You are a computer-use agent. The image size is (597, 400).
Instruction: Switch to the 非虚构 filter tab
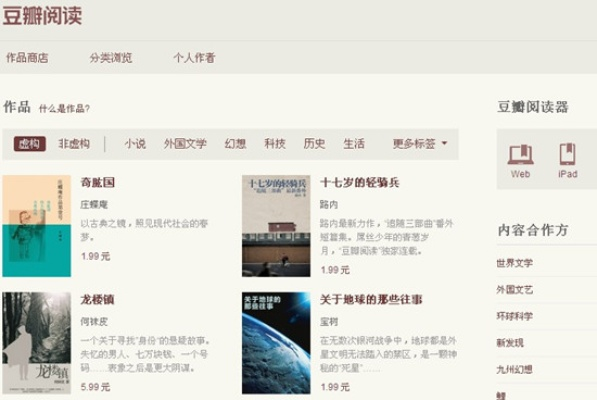pos(74,143)
